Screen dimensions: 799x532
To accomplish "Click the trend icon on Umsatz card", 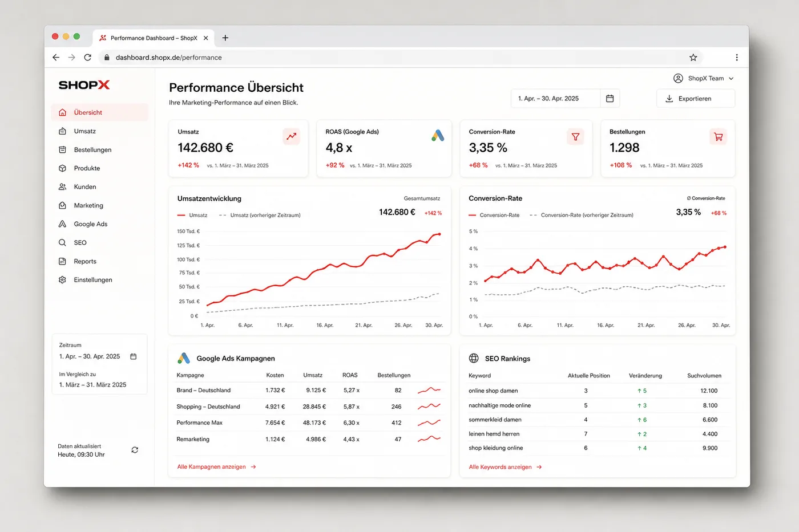I will click(x=291, y=136).
